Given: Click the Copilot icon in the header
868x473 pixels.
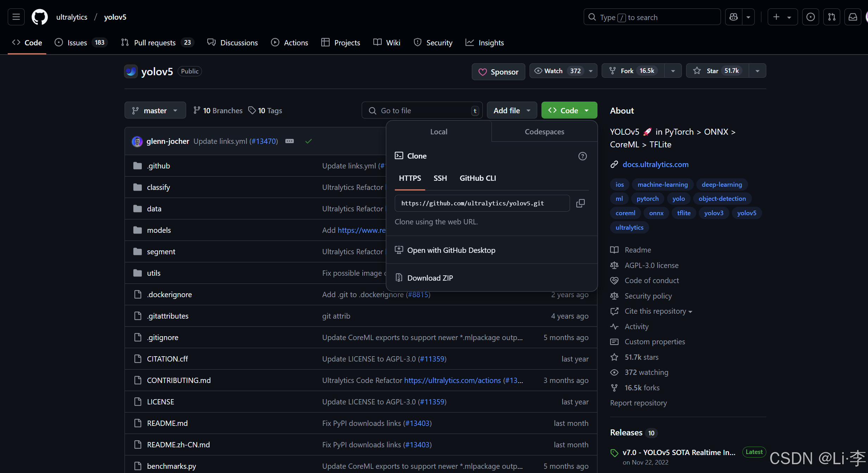Looking at the screenshot, I should (733, 17).
